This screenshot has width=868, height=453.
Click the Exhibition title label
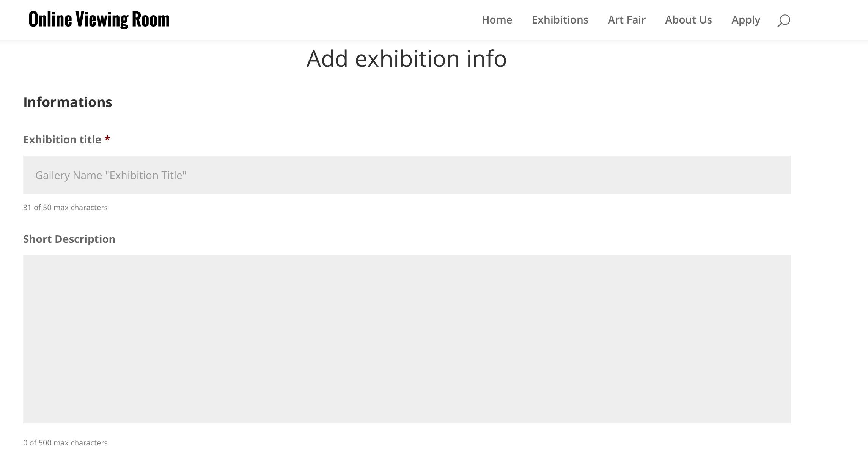coord(62,140)
